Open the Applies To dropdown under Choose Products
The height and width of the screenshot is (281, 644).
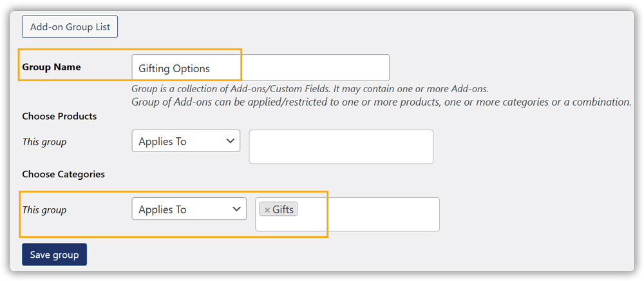(185, 141)
